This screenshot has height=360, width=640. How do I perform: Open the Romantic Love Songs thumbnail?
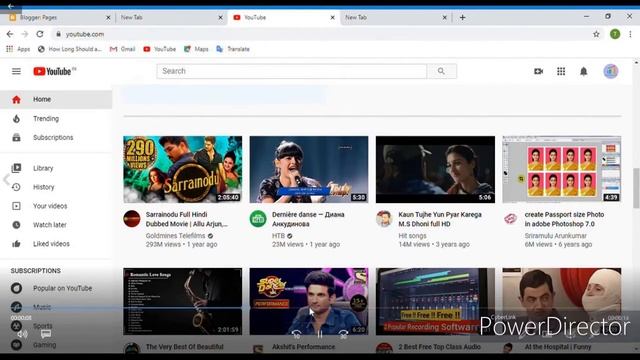[182, 302]
